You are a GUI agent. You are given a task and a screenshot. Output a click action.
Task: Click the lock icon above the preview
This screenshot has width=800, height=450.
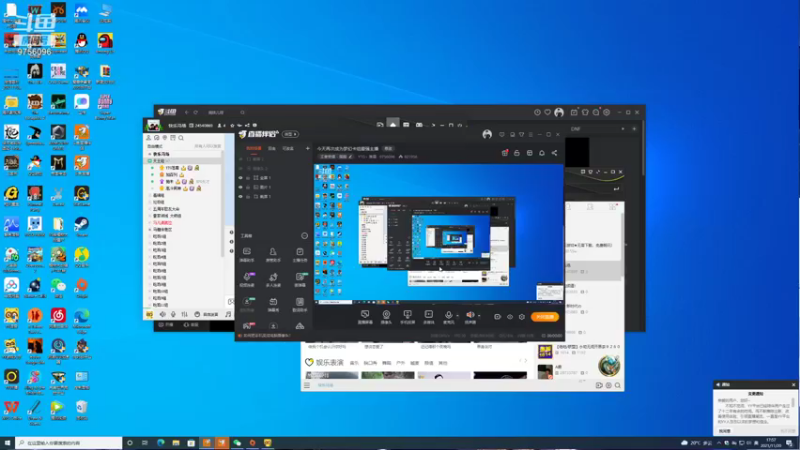[x=517, y=153]
